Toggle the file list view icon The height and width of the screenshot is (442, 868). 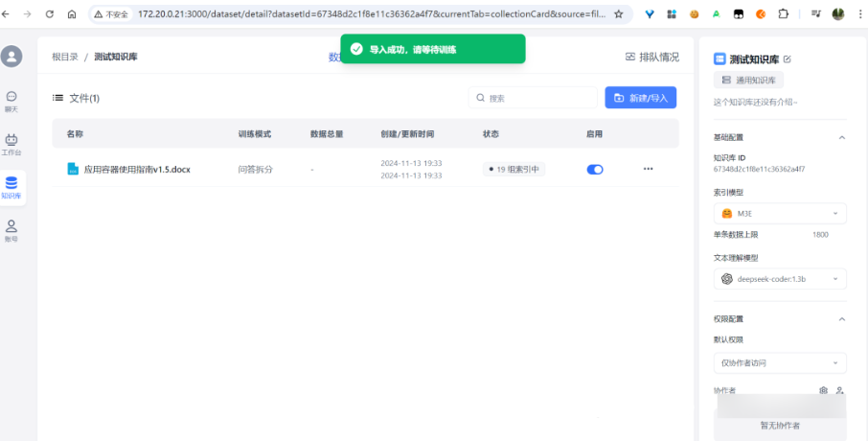click(57, 98)
